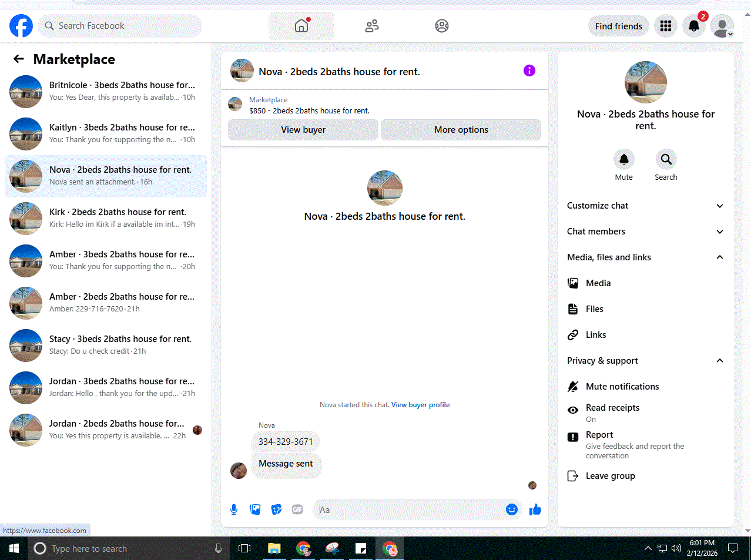Show hidden system tray icons
The image size is (751, 560).
tap(648, 548)
